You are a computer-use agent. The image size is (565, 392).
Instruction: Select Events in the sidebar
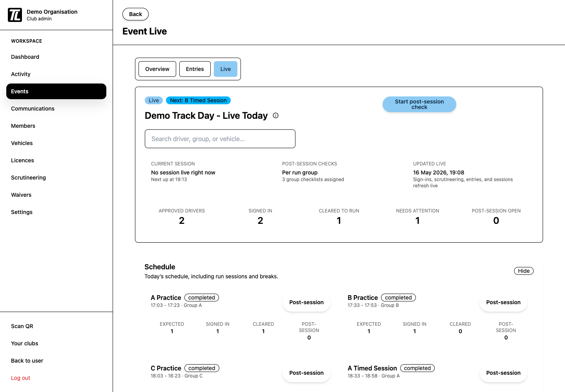pyautogui.click(x=56, y=91)
